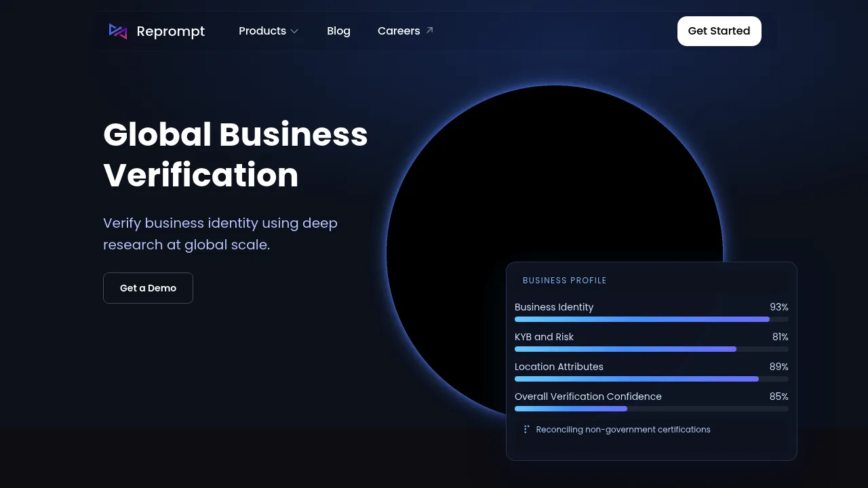
Task: Open the Careers link
Action: (x=406, y=31)
